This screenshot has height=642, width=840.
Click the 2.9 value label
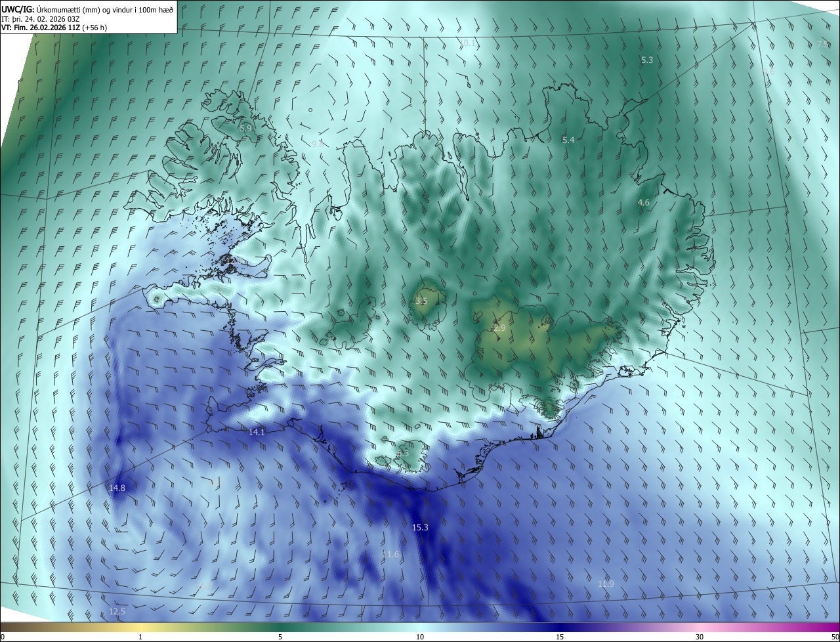[499, 328]
